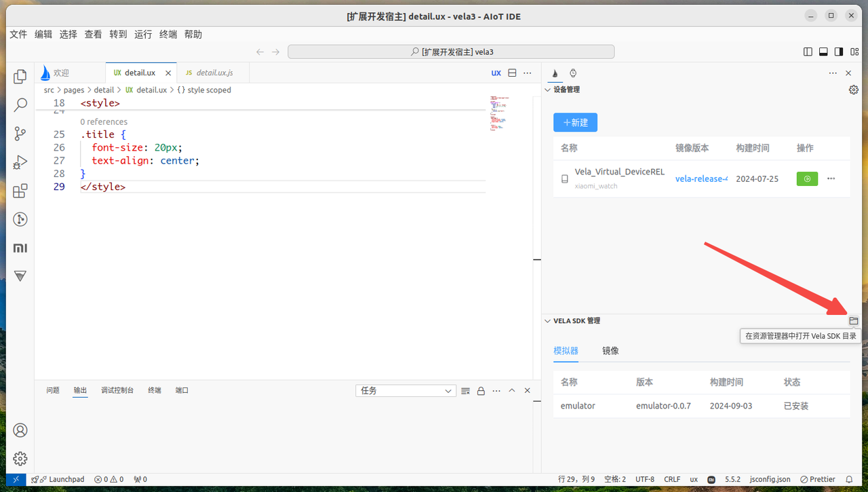Open device management settings gear

coord(853,90)
